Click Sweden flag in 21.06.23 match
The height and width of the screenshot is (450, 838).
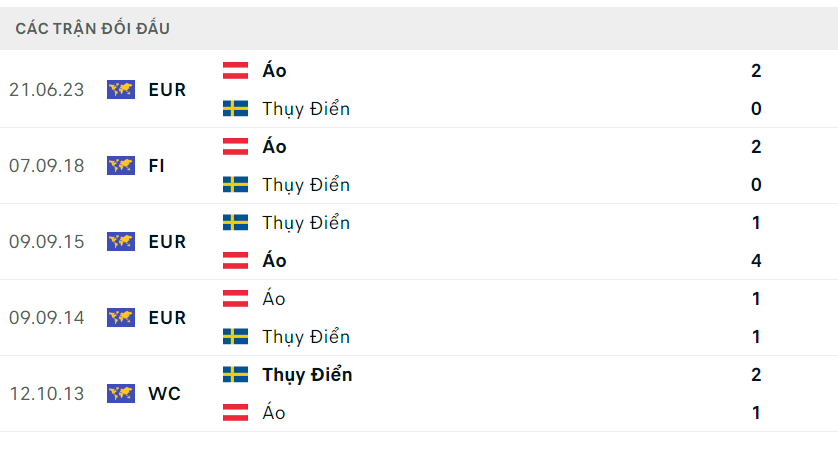(x=235, y=108)
